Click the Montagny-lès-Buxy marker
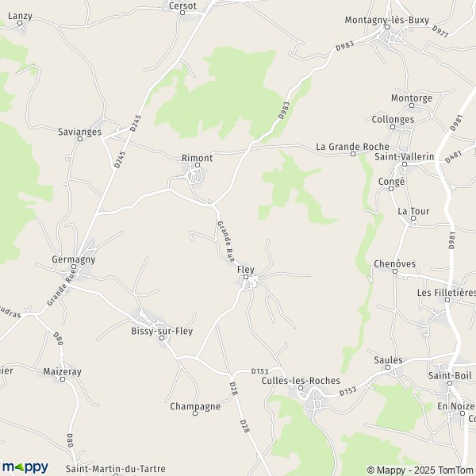Viewport: 476px width, 476px height. coord(387,27)
